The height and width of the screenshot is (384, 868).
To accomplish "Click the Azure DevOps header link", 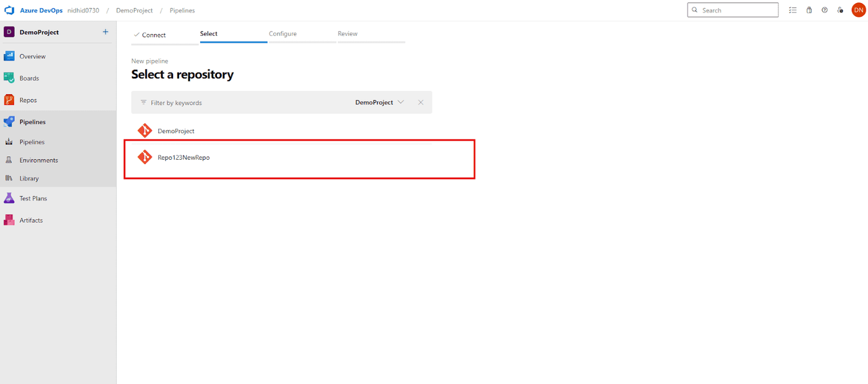I will pyautogui.click(x=42, y=11).
